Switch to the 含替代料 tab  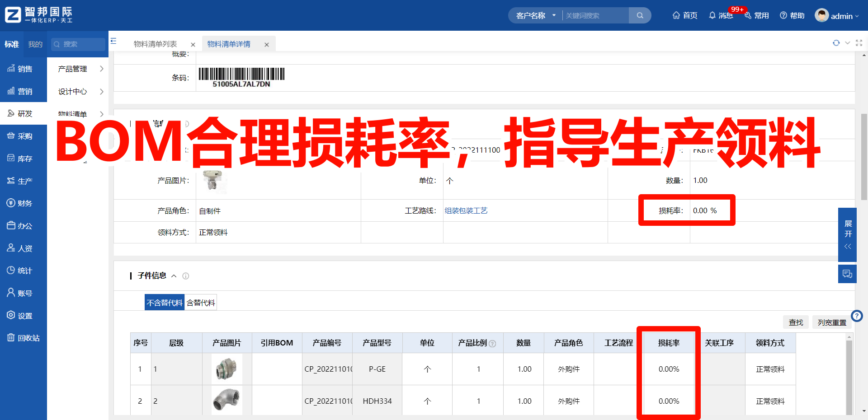200,302
